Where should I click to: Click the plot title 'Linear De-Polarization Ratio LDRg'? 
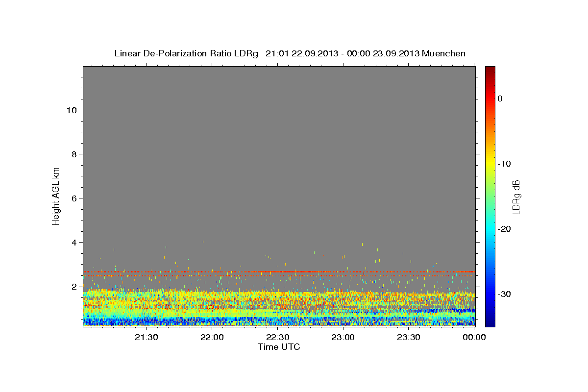tap(186, 53)
